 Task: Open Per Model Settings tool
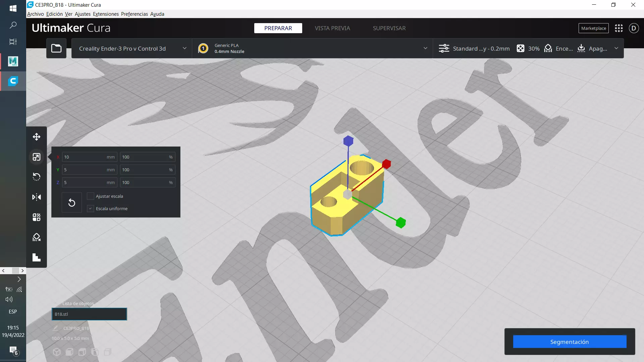(x=37, y=217)
